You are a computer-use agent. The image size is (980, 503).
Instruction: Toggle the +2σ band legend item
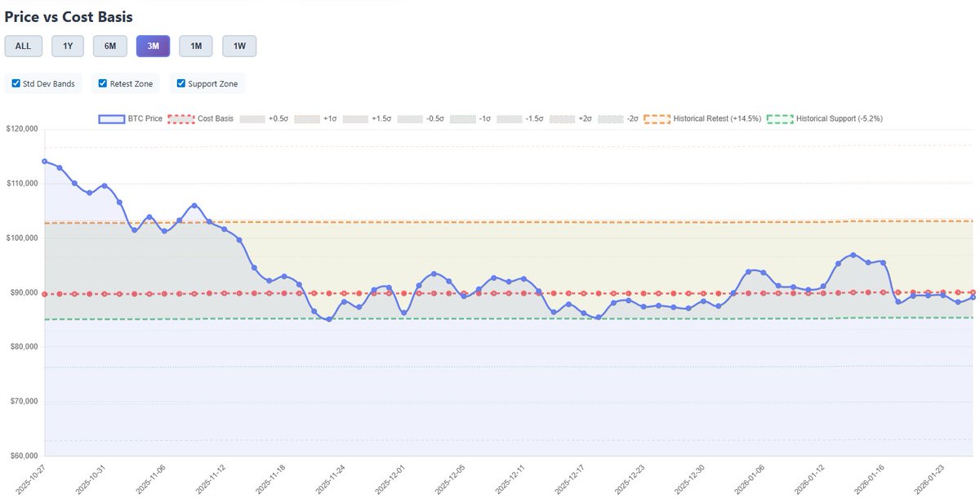(572, 118)
